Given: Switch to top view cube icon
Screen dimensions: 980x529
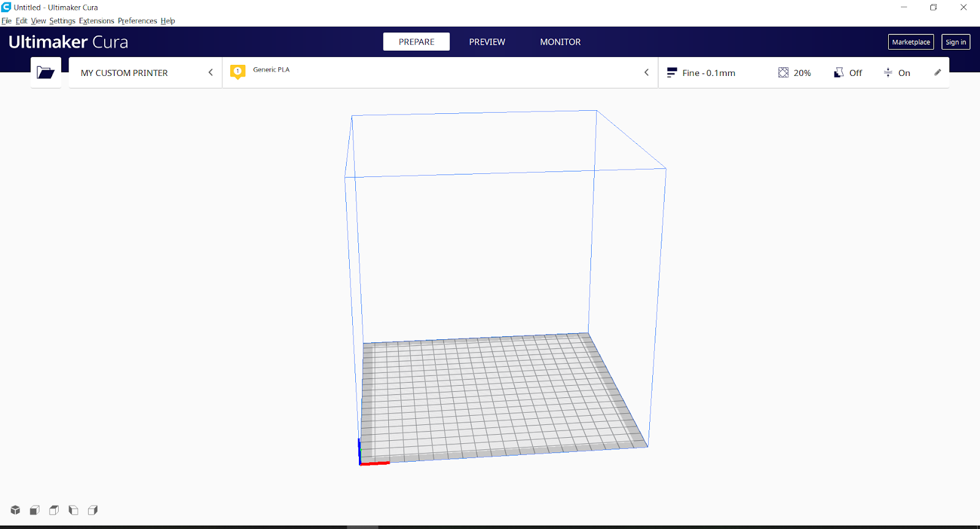Looking at the screenshot, I should click(54, 510).
